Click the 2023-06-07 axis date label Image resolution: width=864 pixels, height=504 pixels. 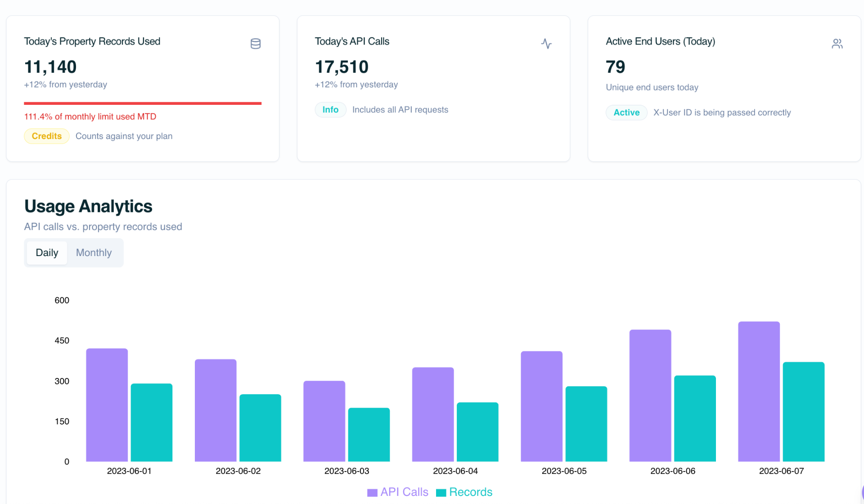782,471
